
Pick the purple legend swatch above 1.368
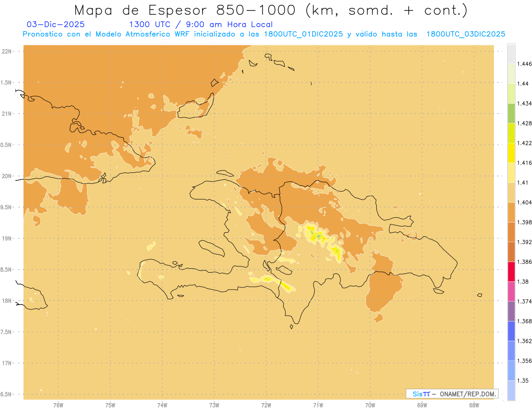click(x=511, y=311)
